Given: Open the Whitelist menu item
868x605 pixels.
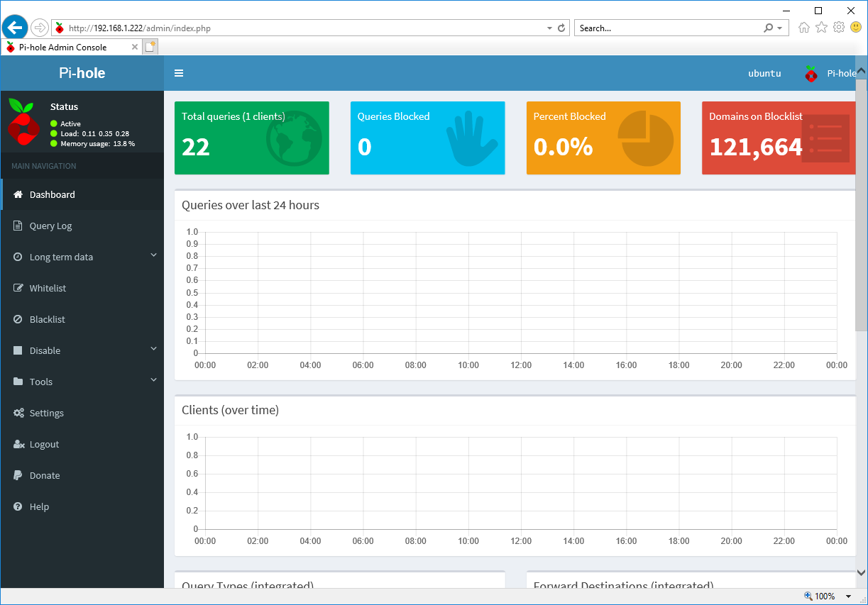Looking at the screenshot, I should pos(82,288).
